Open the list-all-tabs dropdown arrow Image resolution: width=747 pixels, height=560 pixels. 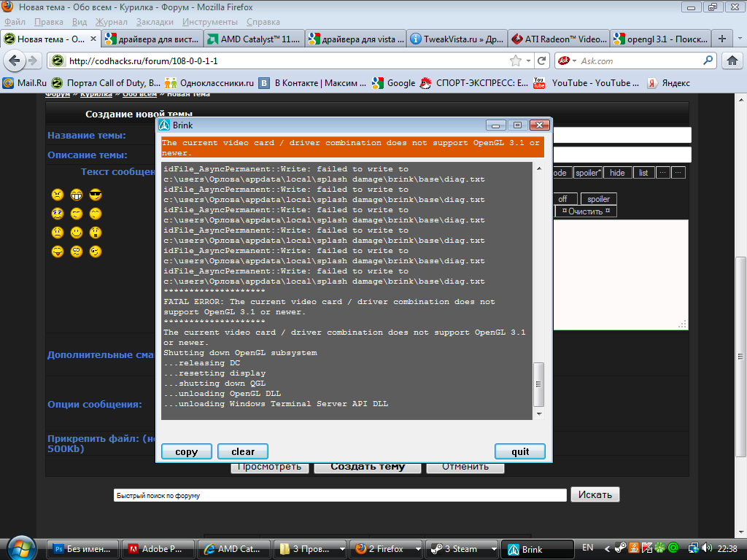(x=740, y=39)
